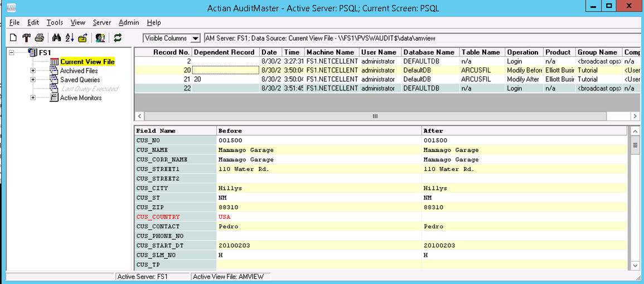
Task: Click the A-Z sort icon
Action: [70, 38]
